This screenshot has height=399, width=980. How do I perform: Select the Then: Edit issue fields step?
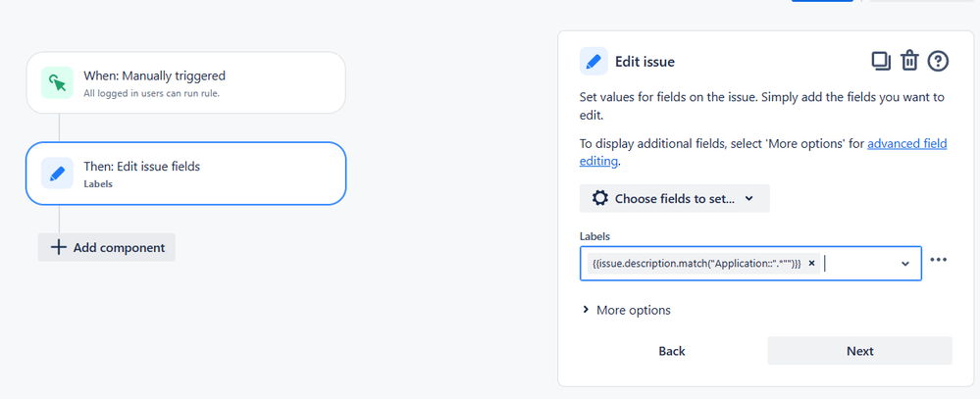pyautogui.click(x=185, y=174)
